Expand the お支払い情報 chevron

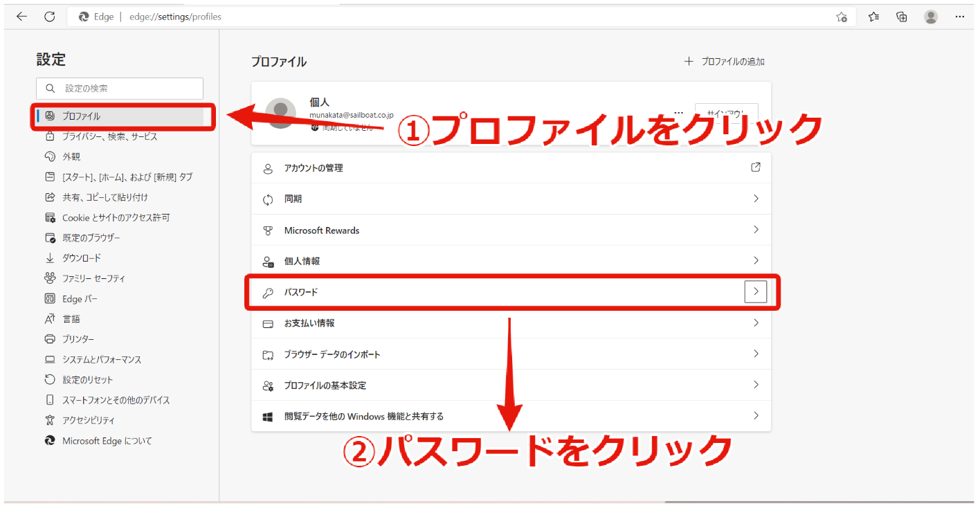coord(755,323)
